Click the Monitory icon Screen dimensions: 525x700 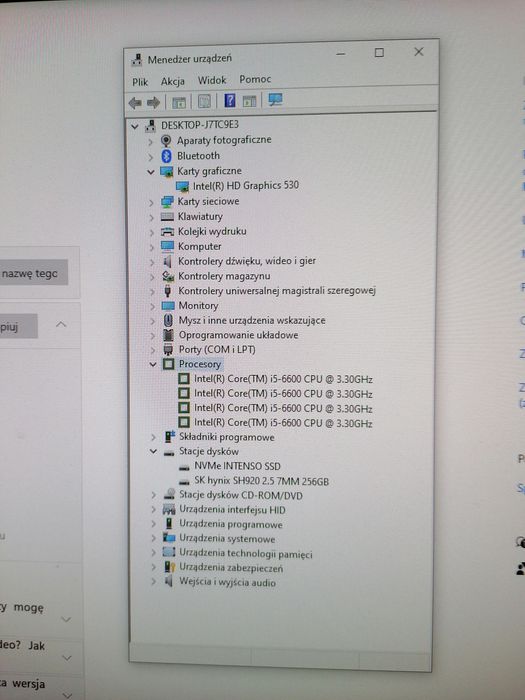coord(168,306)
